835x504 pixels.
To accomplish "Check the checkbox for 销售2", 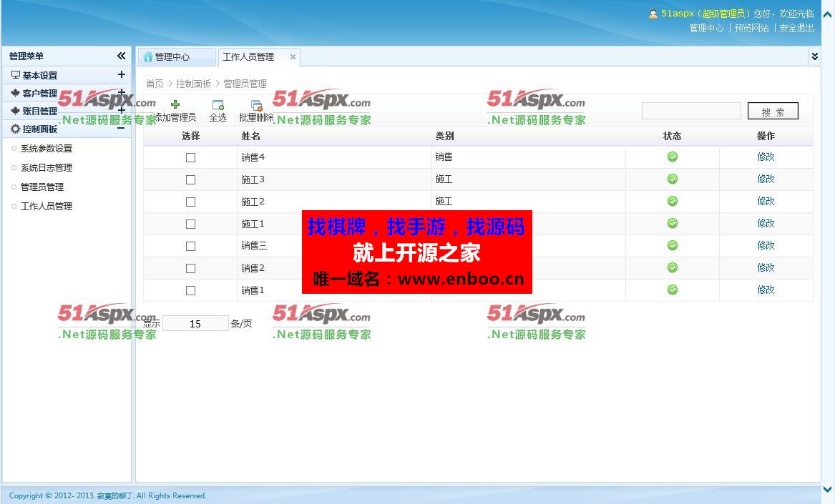I will click(x=190, y=268).
